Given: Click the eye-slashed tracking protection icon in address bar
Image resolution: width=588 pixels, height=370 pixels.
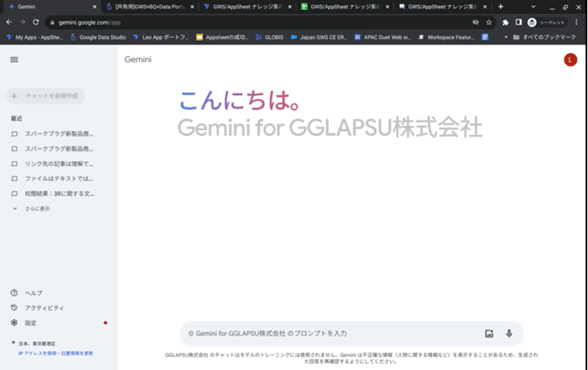Looking at the screenshot, I should tap(475, 23).
